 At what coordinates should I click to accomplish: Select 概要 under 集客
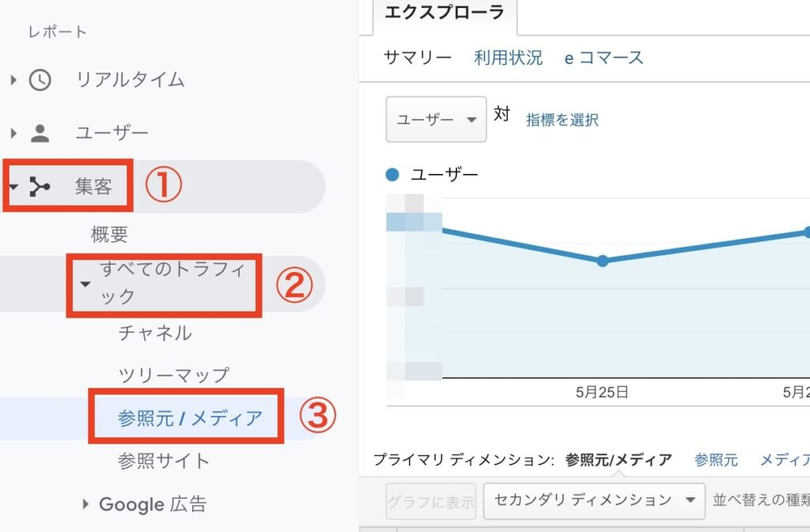click(109, 234)
